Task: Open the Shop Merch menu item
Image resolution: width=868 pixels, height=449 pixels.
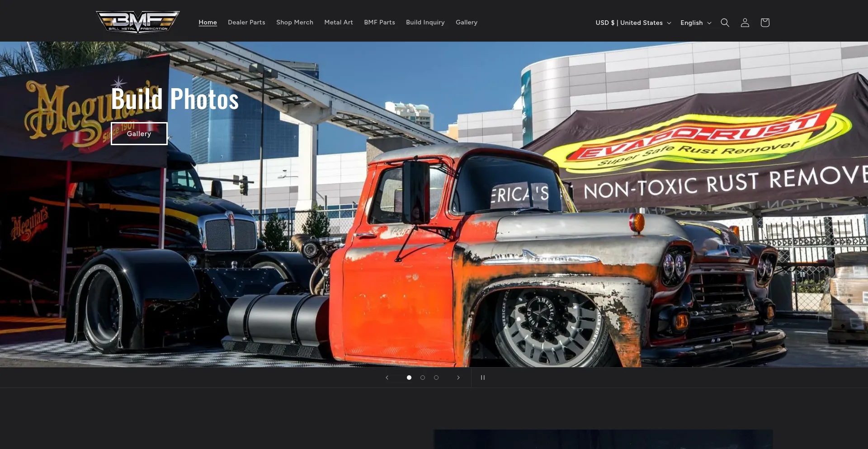Action: 295,22
